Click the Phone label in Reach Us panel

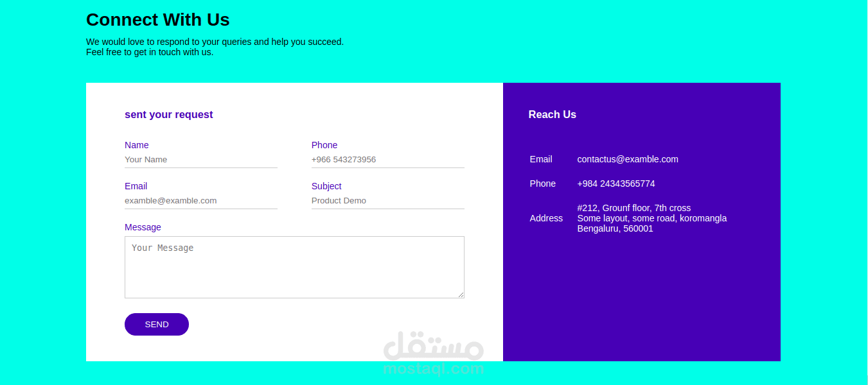click(x=543, y=184)
